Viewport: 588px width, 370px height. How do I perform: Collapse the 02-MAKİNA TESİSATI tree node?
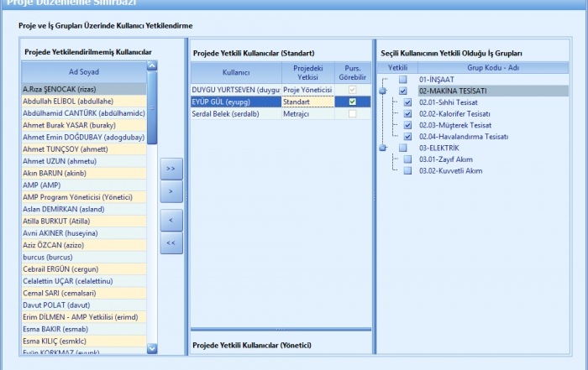pyautogui.click(x=382, y=91)
